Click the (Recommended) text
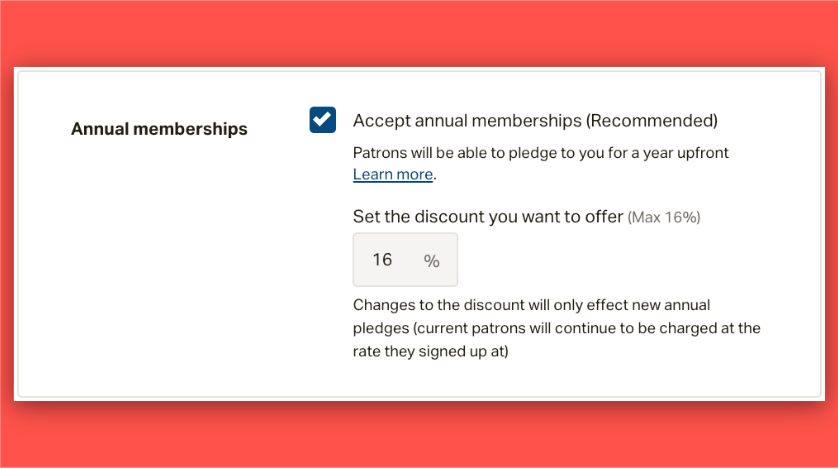The height and width of the screenshot is (469, 838). [x=652, y=121]
